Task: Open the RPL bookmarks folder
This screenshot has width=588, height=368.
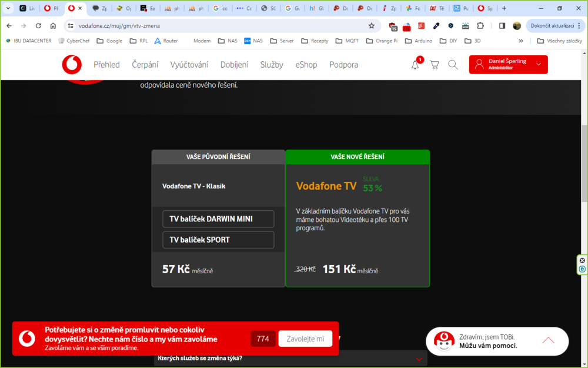Action: pos(139,41)
